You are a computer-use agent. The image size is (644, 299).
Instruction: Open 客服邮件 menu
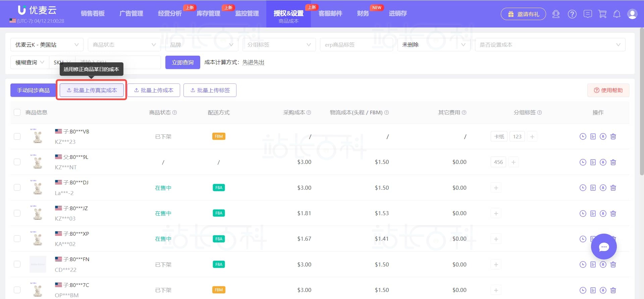pyautogui.click(x=330, y=13)
